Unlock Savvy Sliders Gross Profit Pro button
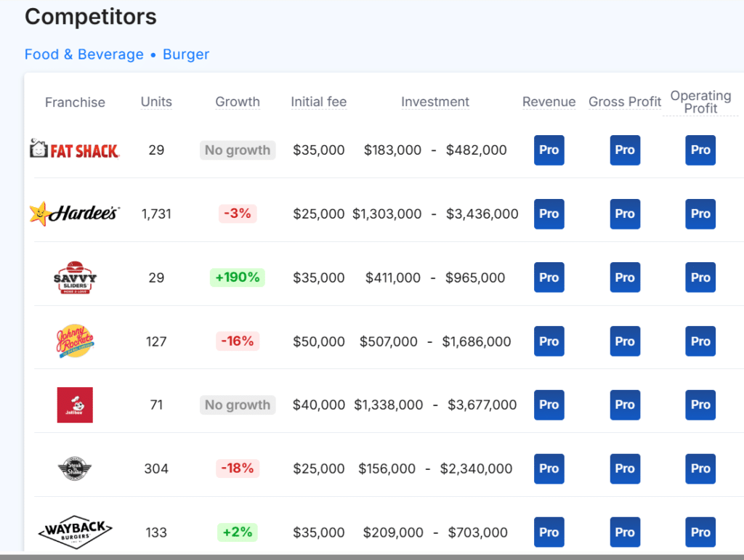The width and height of the screenshot is (744, 560). pyautogui.click(x=625, y=277)
